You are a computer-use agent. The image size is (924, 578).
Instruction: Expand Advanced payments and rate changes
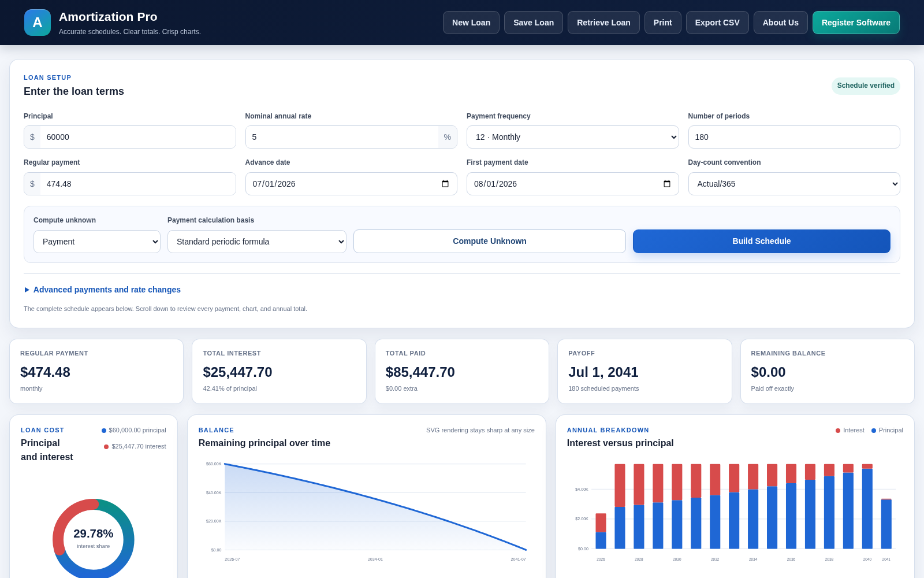coord(102,290)
